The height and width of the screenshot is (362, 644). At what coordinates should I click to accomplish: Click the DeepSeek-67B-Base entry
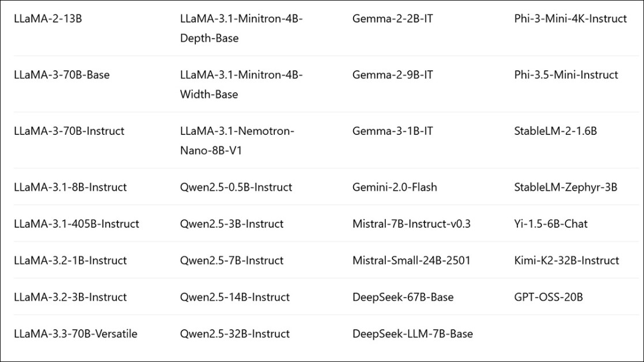403,297
